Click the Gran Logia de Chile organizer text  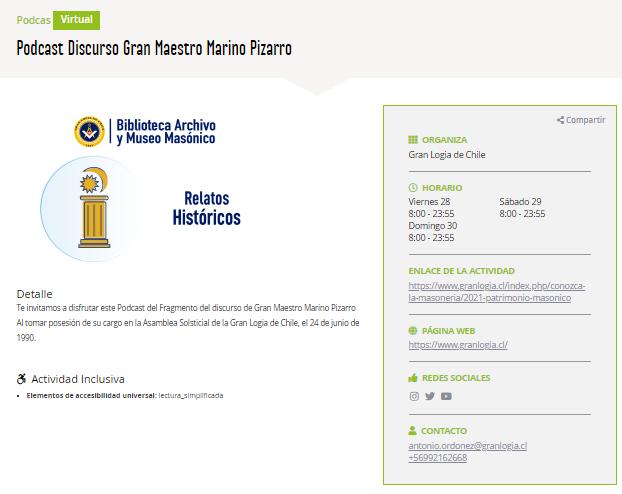[447, 154]
